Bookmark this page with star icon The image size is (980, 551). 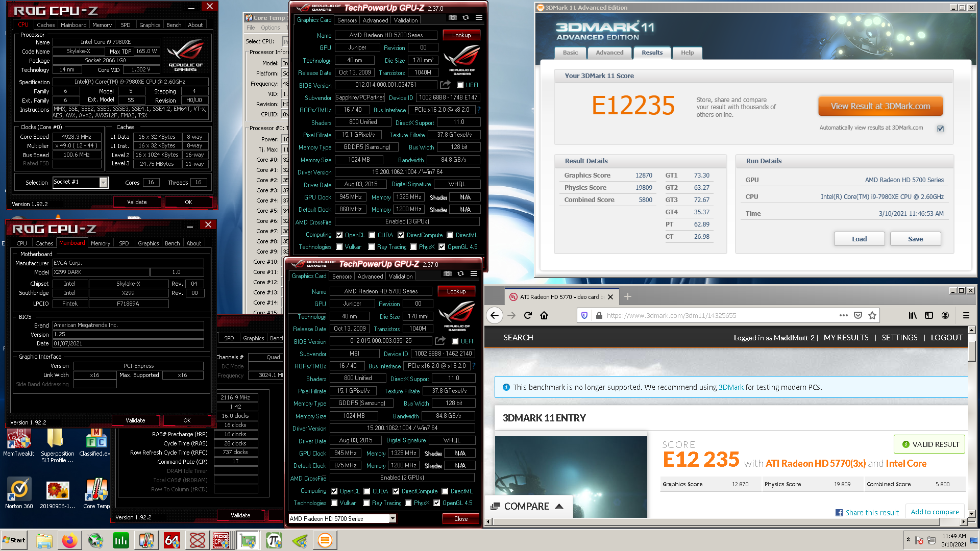click(872, 315)
